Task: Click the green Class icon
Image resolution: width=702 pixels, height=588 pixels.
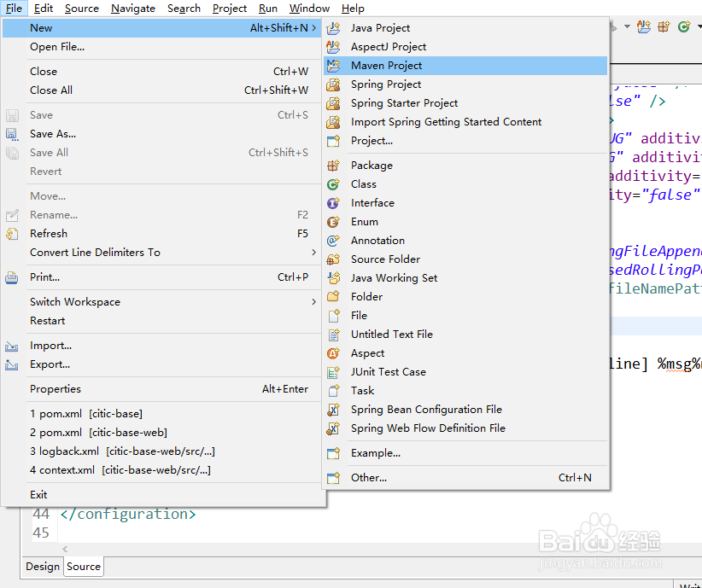Action: pyautogui.click(x=333, y=184)
